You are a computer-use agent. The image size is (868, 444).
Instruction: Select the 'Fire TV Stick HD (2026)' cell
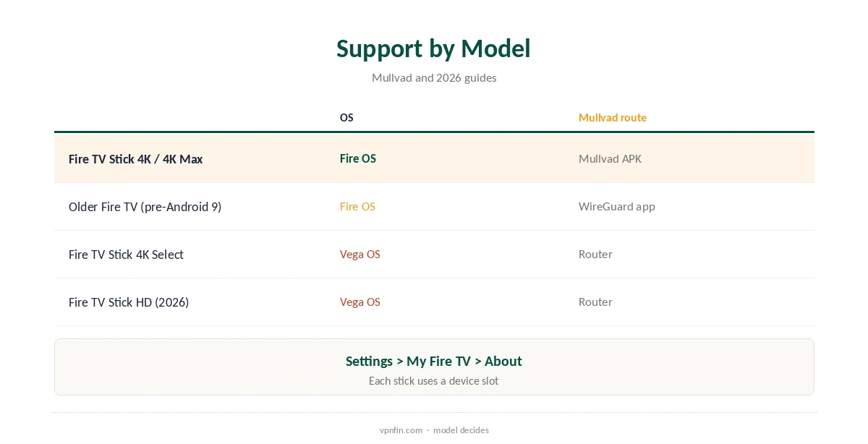pos(129,302)
